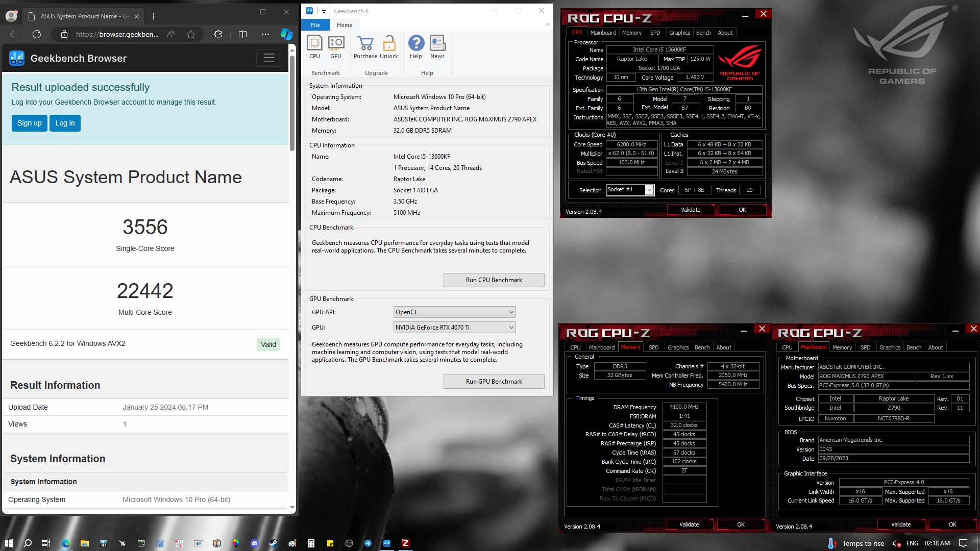Run the CPU Benchmark

click(x=494, y=280)
